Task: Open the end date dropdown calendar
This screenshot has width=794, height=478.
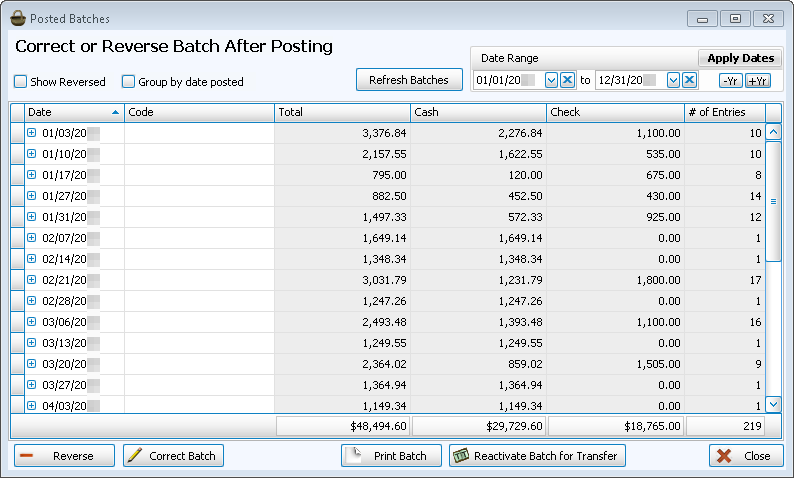Action: 673,80
